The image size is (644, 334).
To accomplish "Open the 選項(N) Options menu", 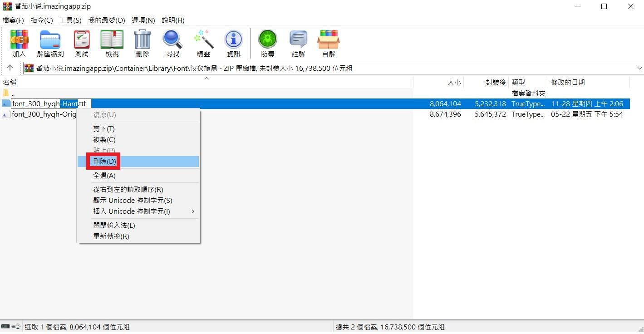I will click(x=143, y=20).
